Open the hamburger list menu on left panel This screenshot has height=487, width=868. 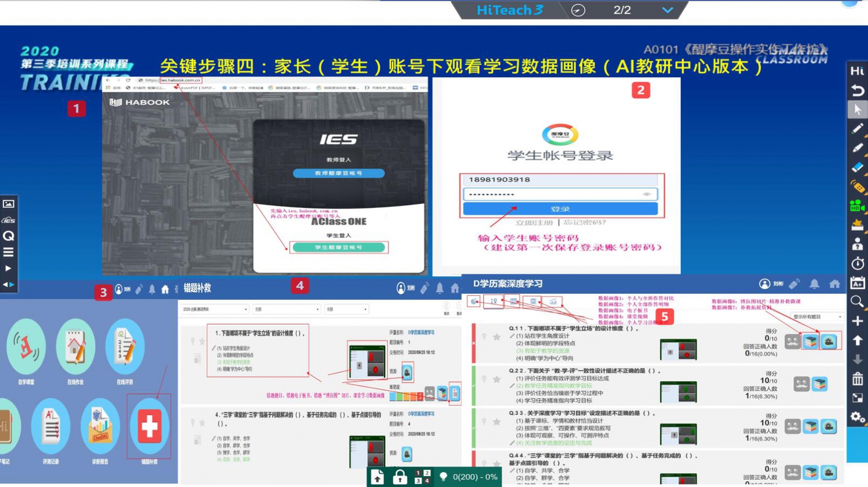coord(9,252)
